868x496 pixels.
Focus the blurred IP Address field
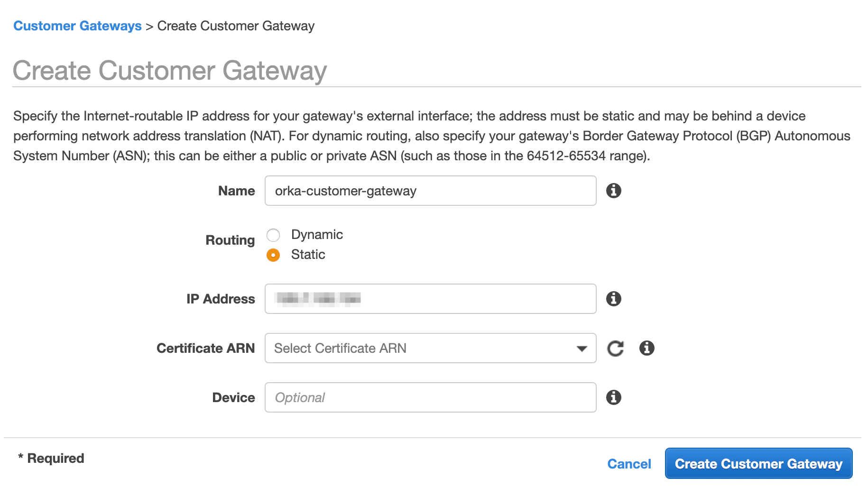coord(430,299)
